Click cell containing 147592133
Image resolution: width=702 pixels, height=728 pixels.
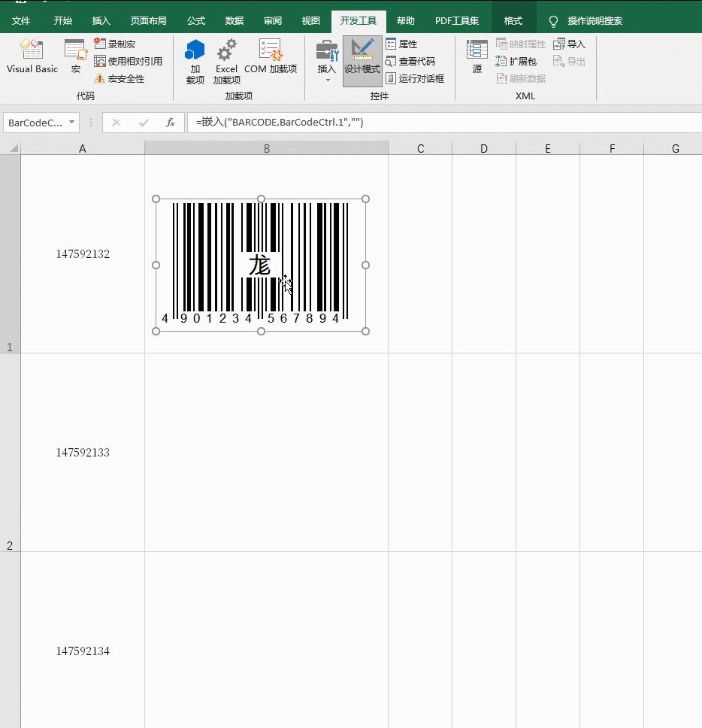[83, 452]
